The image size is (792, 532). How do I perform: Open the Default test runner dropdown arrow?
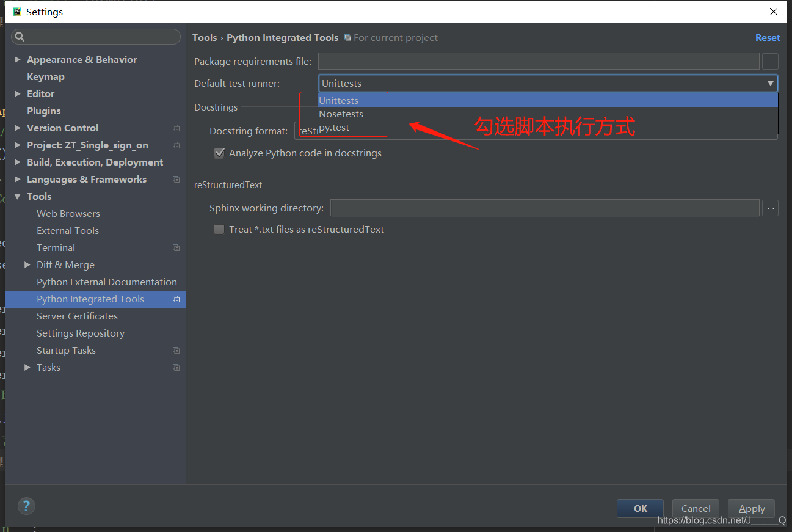tap(771, 84)
